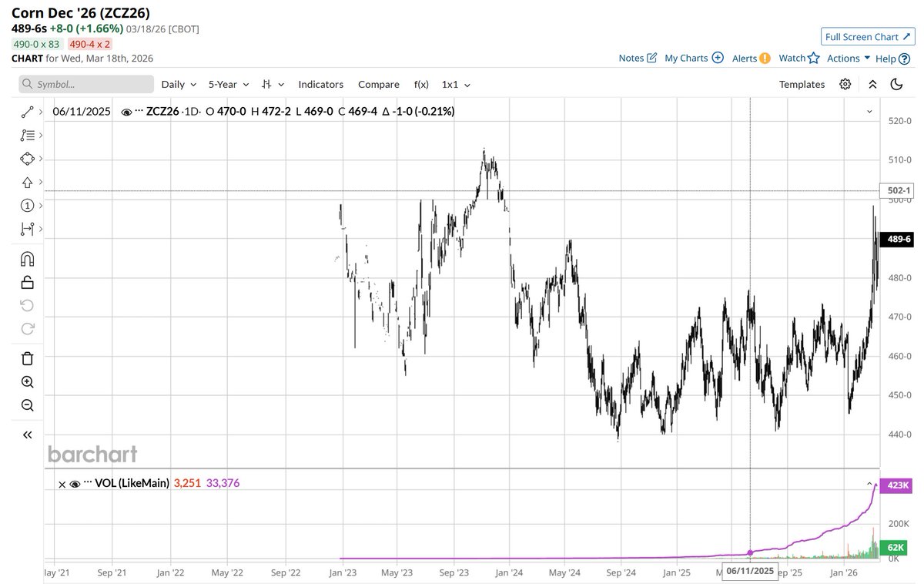Viewport: 924px width, 584px height.
Task: Collapse the chart legend chevron
Action: 869,112
